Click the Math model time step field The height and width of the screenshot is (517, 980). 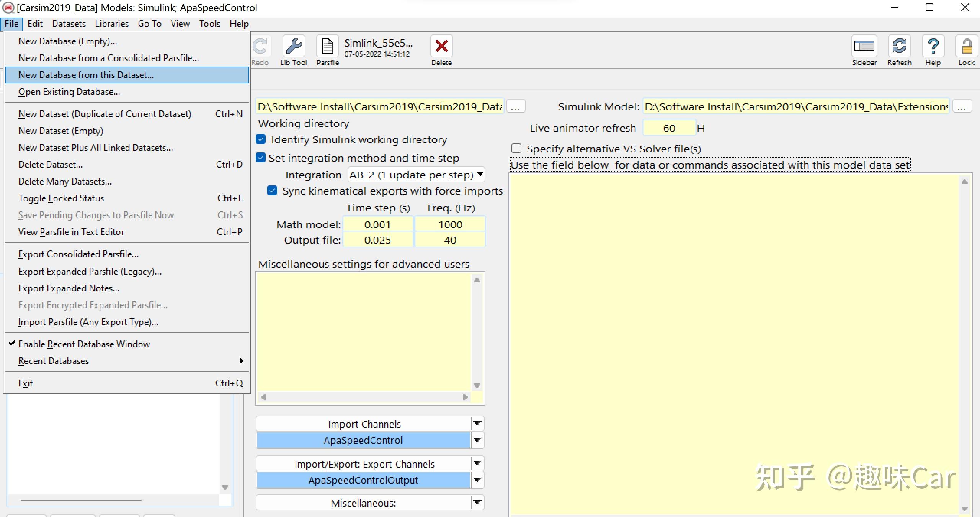(377, 224)
